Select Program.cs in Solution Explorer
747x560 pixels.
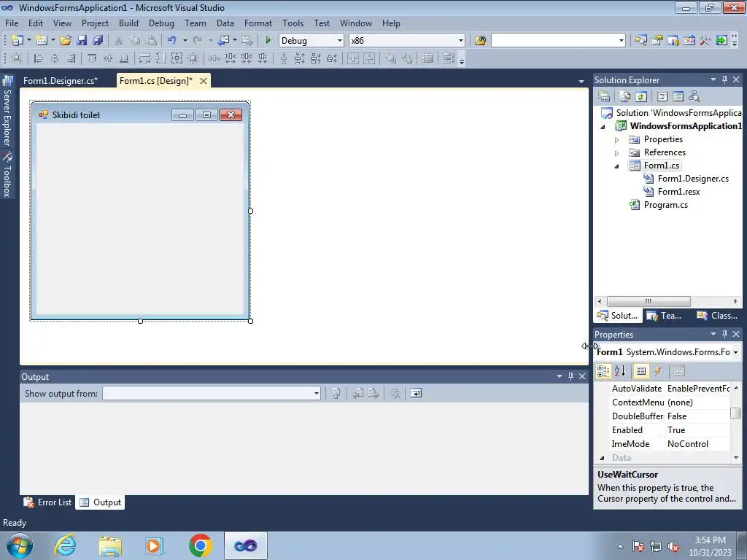665,205
